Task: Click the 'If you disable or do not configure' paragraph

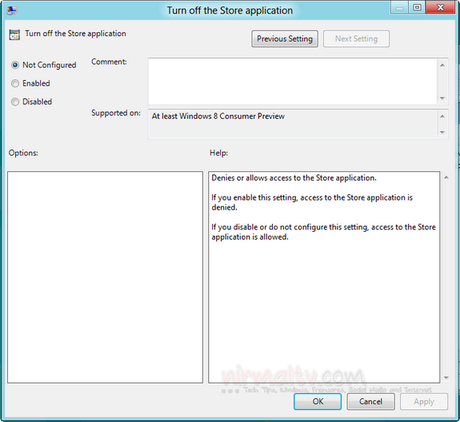Action: click(323, 232)
